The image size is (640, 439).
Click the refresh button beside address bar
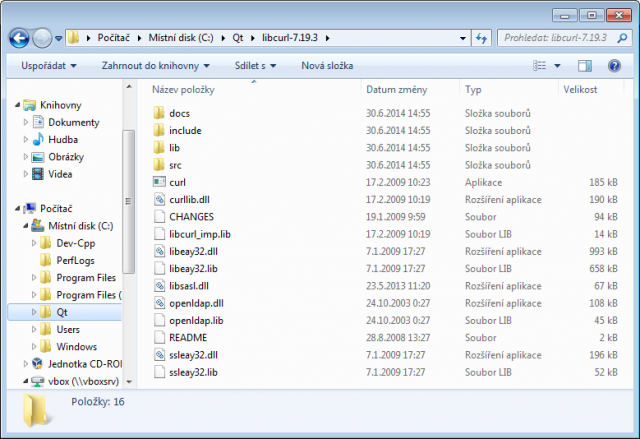tap(482, 38)
